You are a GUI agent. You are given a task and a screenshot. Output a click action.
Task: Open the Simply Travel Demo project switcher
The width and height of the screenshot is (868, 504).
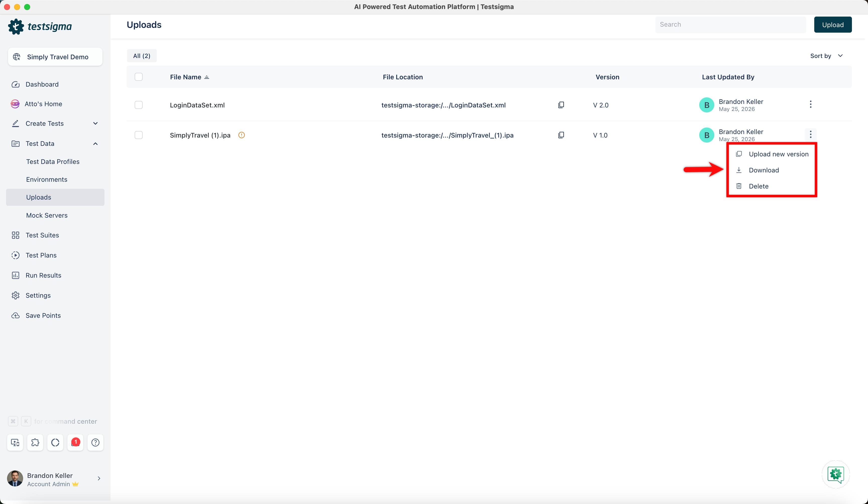pos(55,57)
